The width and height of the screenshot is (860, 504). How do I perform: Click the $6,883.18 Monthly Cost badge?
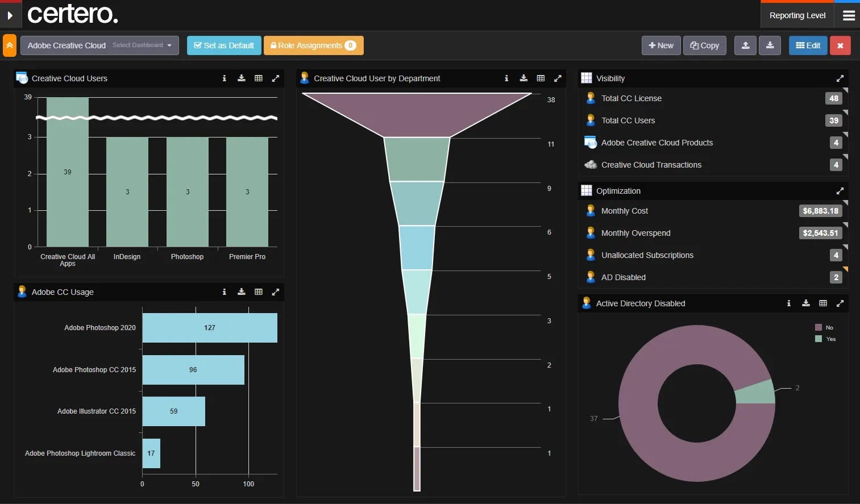tap(820, 211)
